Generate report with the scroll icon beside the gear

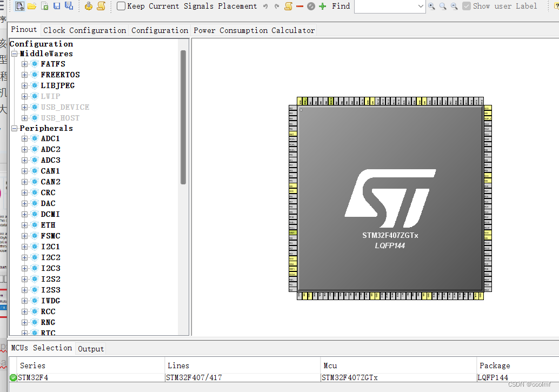[x=101, y=6]
